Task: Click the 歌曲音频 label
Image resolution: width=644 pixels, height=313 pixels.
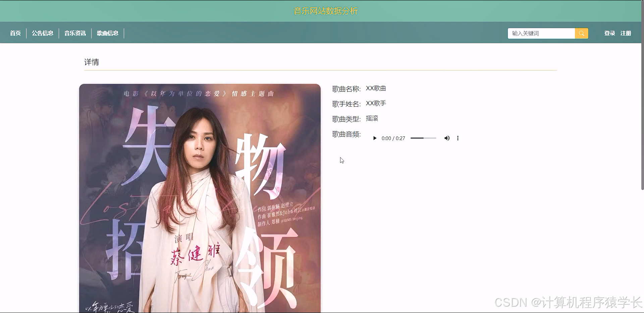Action: coord(346,134)
